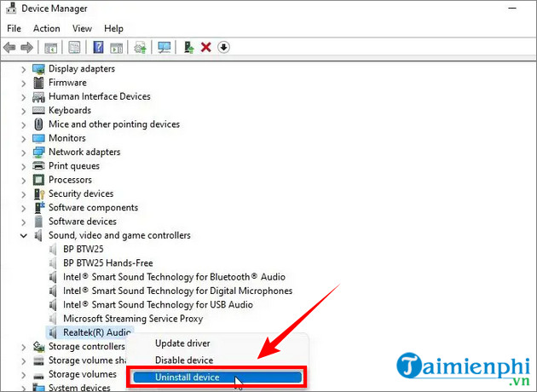Click the Display adapters category icon
Screen dimensions: 537x392
coord(38,69)
